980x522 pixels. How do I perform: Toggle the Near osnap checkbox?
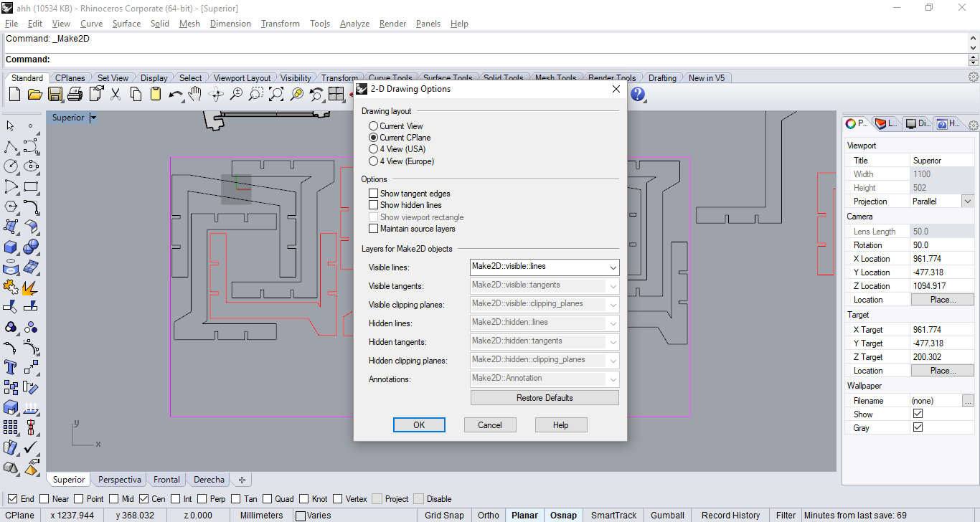point(44,499)
